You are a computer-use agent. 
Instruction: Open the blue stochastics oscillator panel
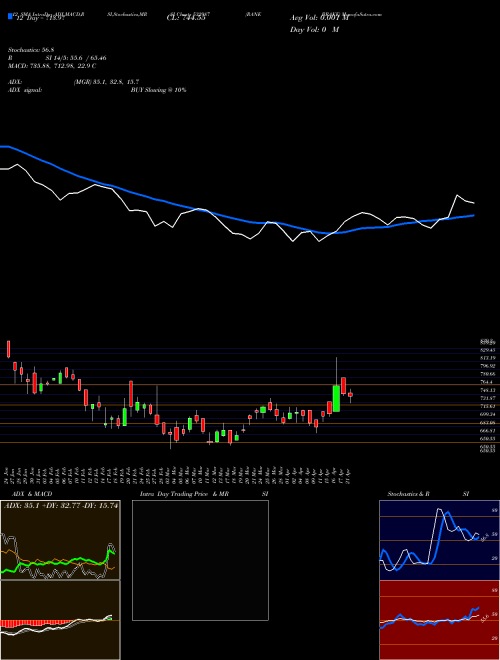tap(439, 540)
